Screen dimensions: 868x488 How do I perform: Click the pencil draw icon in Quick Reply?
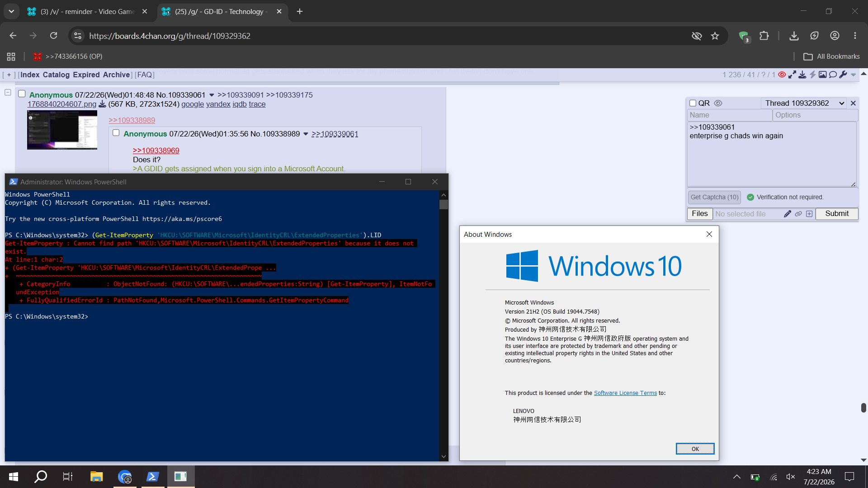point(788,214)
